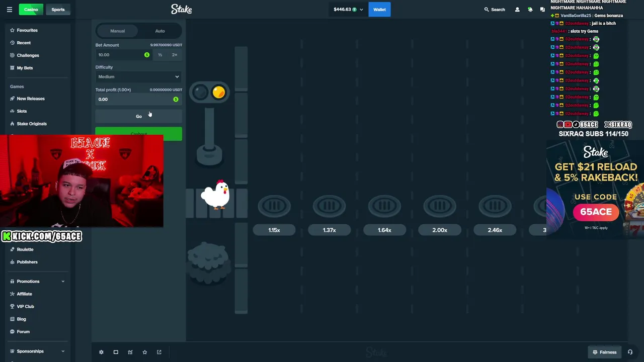Image resolution: width=644 pixels, height=362 pixels.
Task: Open Publishers in sidebar
Action: 27,262
